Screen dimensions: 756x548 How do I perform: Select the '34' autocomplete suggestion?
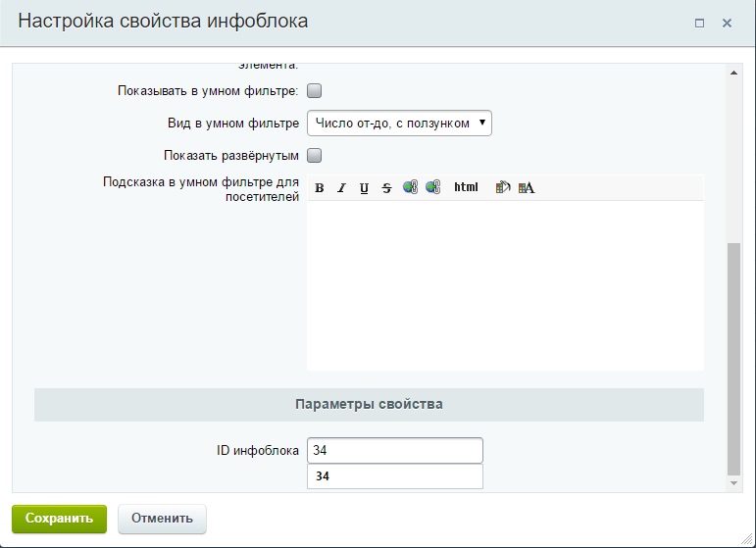(x=395, y=476)
